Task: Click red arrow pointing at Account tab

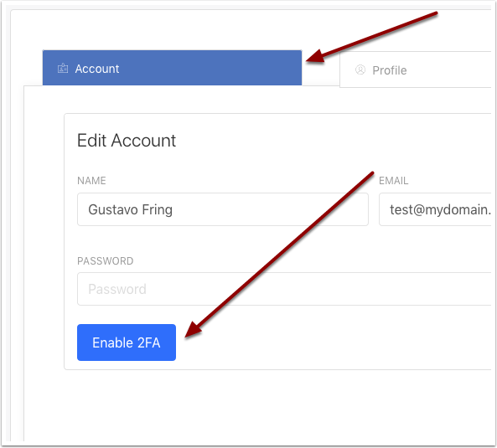Action: [371, 37]
